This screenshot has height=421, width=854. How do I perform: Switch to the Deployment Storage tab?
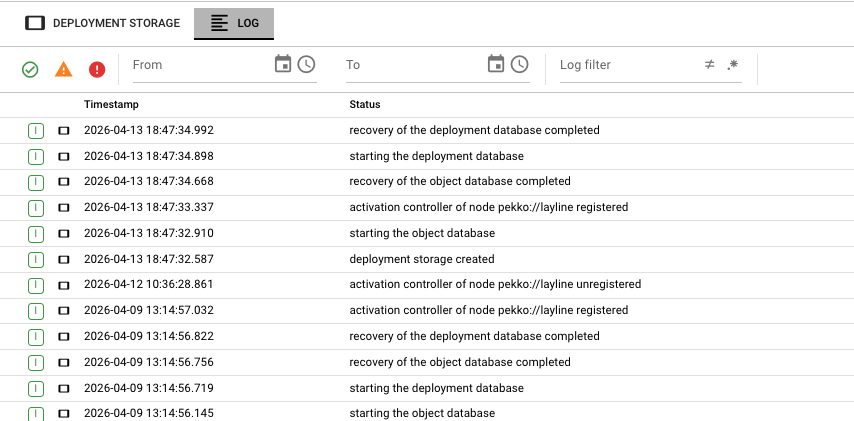click(x=102, y=22)
